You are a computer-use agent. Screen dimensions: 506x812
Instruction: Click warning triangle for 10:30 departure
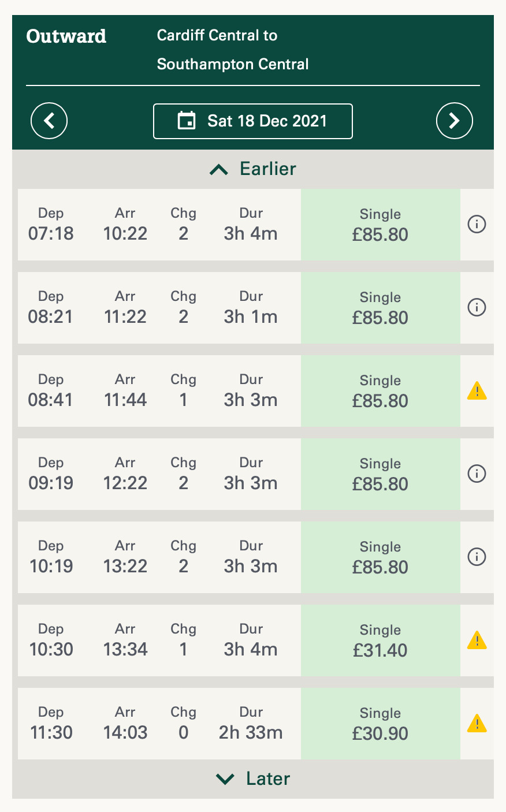coord(477,640)
